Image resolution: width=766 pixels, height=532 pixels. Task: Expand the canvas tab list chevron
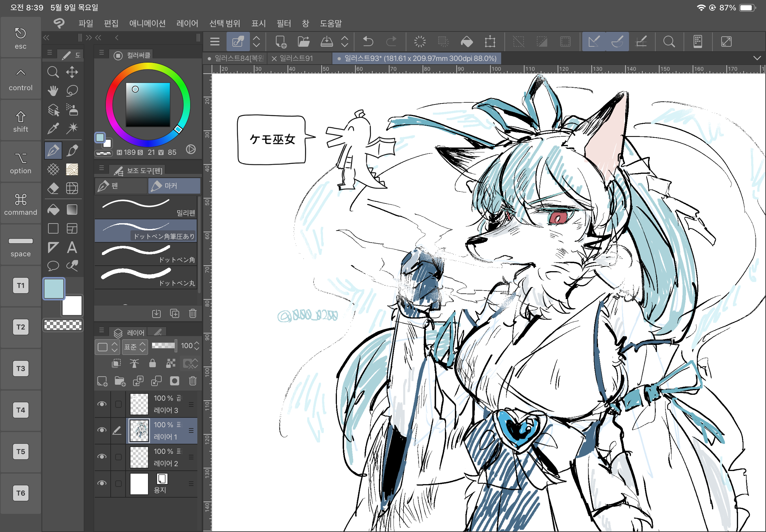(757, 58)
